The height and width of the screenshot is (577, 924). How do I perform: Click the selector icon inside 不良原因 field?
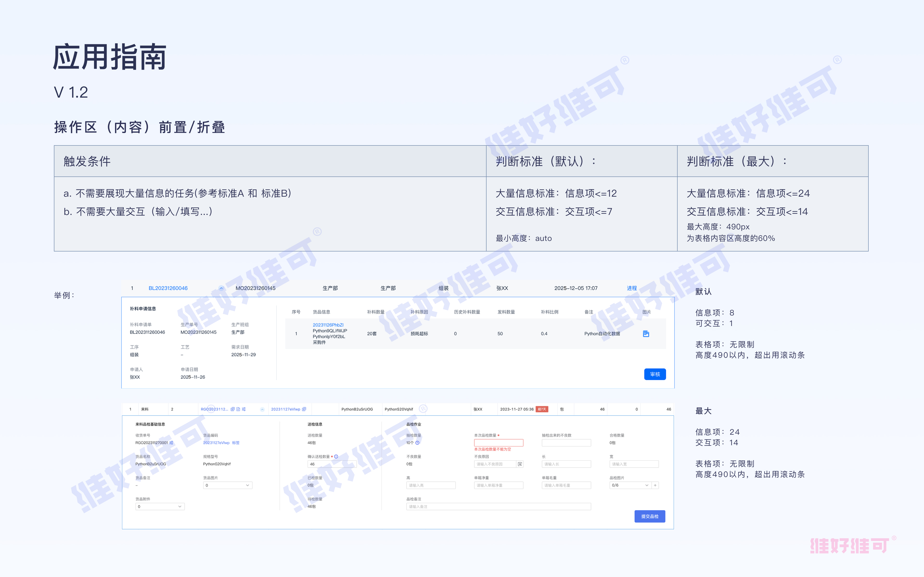pyautogui.click(x=520, y=464)
